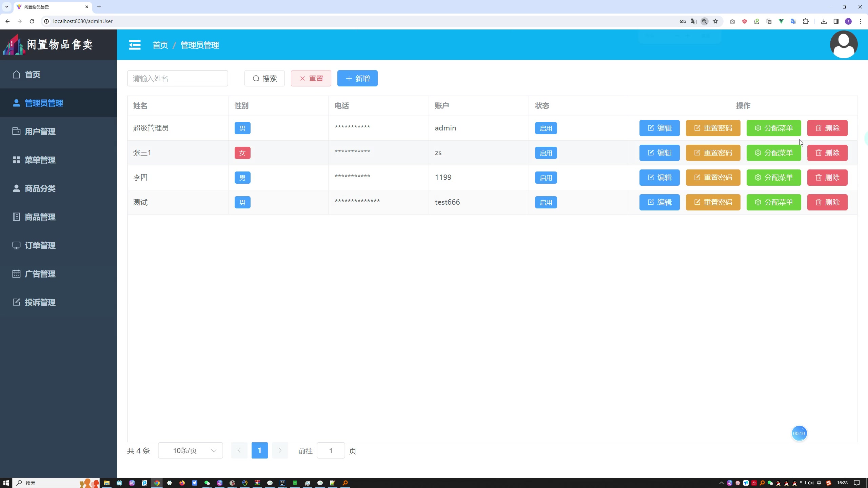Assign menus to 李四
868x488 pixels.
[x=774, y=178]
